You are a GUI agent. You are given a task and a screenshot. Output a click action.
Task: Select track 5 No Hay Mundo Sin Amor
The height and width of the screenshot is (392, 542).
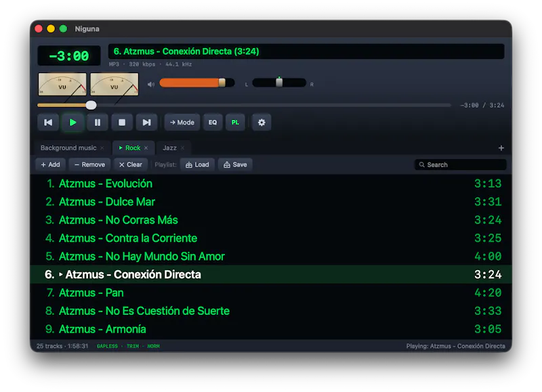pos(271,257)
